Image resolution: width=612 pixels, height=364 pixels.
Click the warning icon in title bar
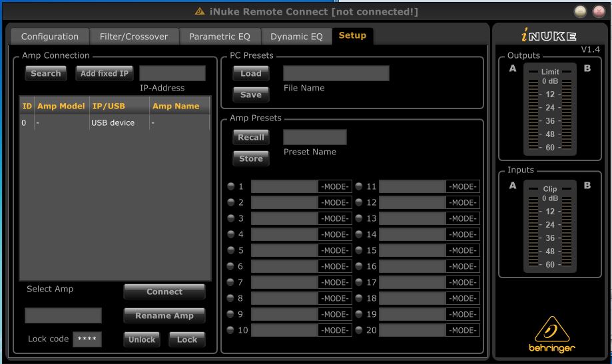200,11
